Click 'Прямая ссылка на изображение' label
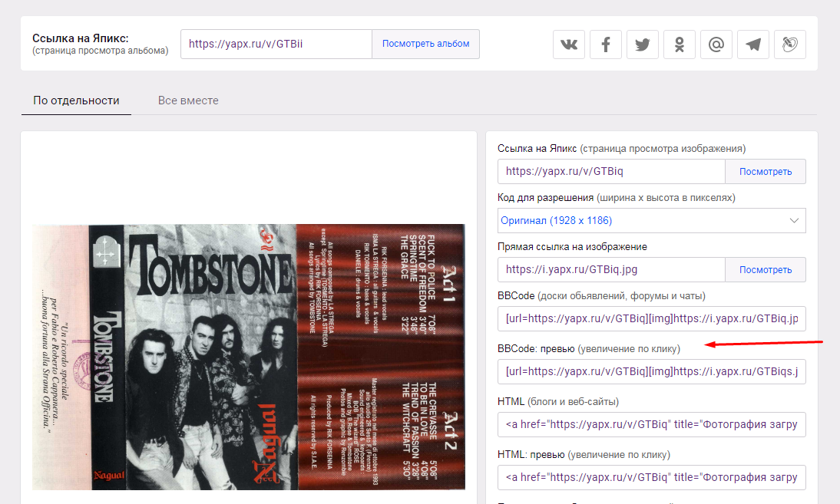 [572, 247]
